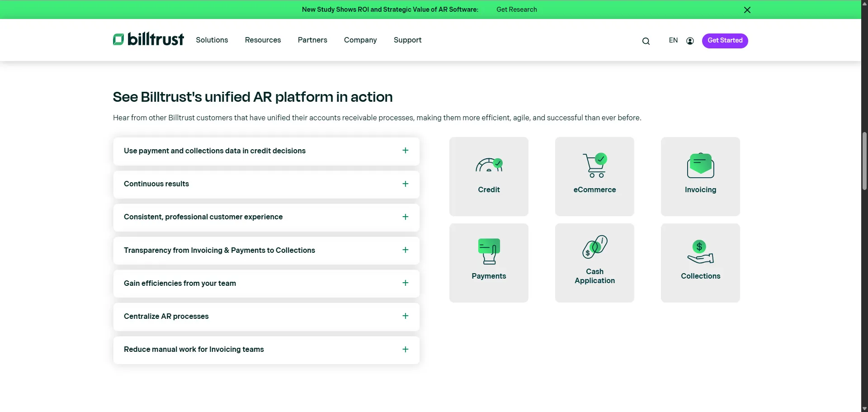The height and width of the screenshot is (412, 868).
Task: Click 'Gain efficiencies from your team' title
Action: click(180, 283)
